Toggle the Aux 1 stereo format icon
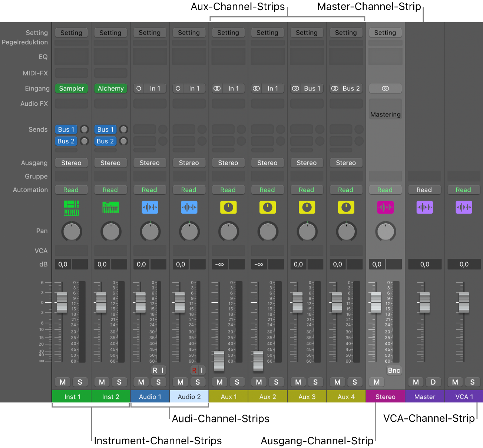 coord(217,89)
